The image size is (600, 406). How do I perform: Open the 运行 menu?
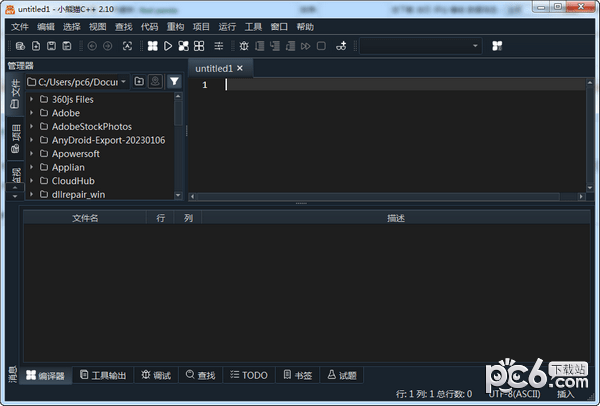[x=227, y=27]
